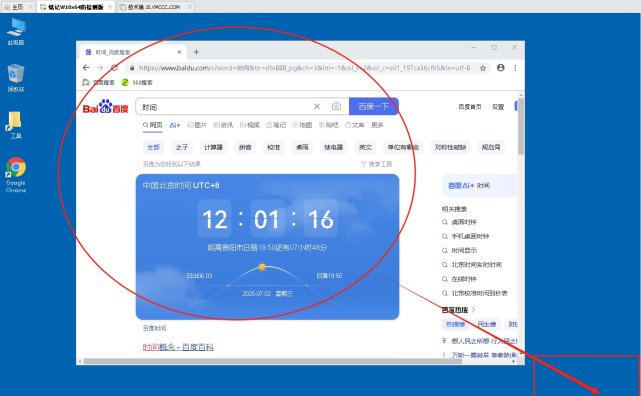Click the 百度一下 search button
The width and height of the screenshot is (641, 396).
(373, 106)
